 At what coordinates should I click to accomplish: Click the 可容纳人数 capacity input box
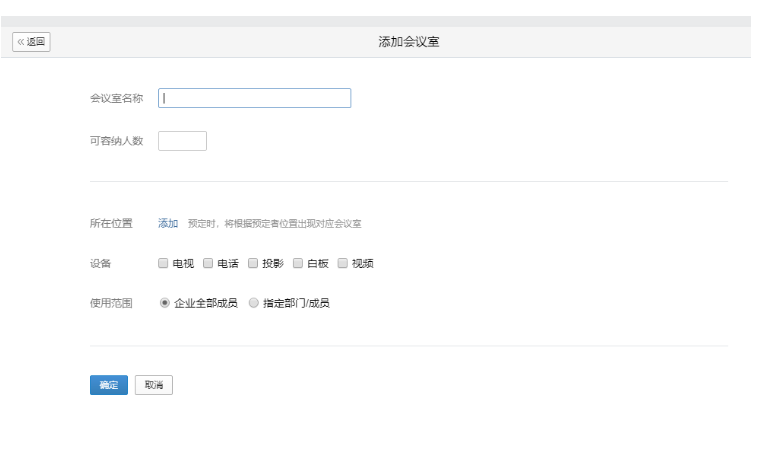tap(182, 141)
